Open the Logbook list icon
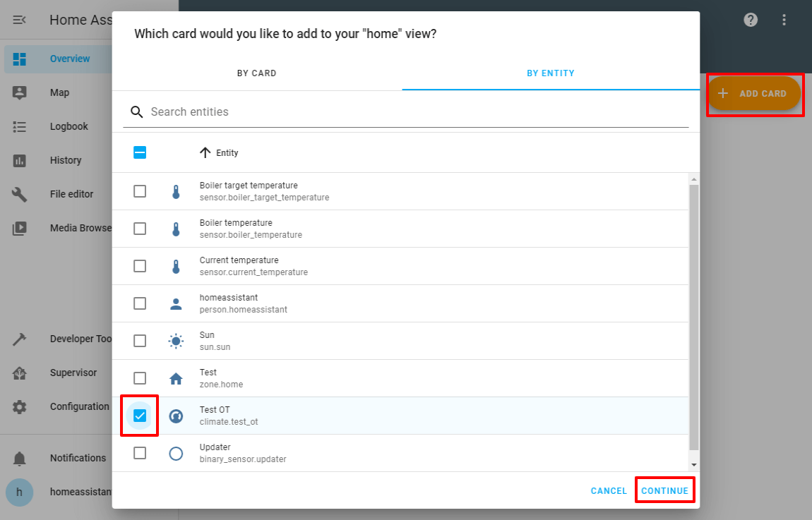812x520 pixels. point(20,126)
